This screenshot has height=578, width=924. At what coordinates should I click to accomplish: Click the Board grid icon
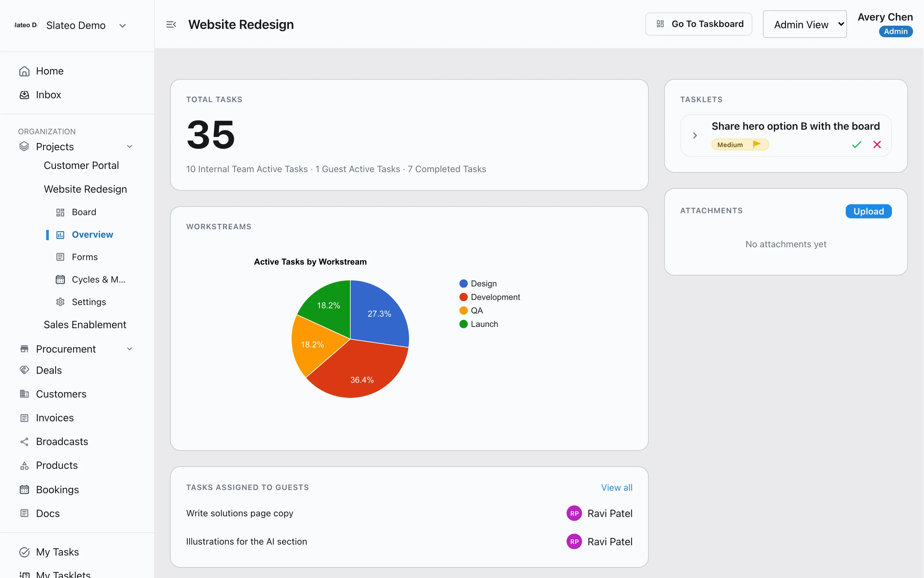(x=60, y=212)
